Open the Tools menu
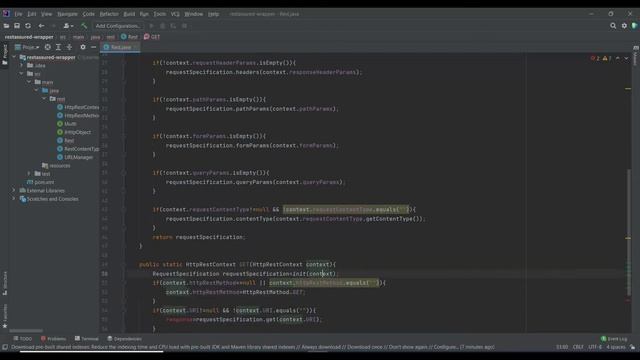The height and width of the screenshot is (360, 640). (160, 14)
